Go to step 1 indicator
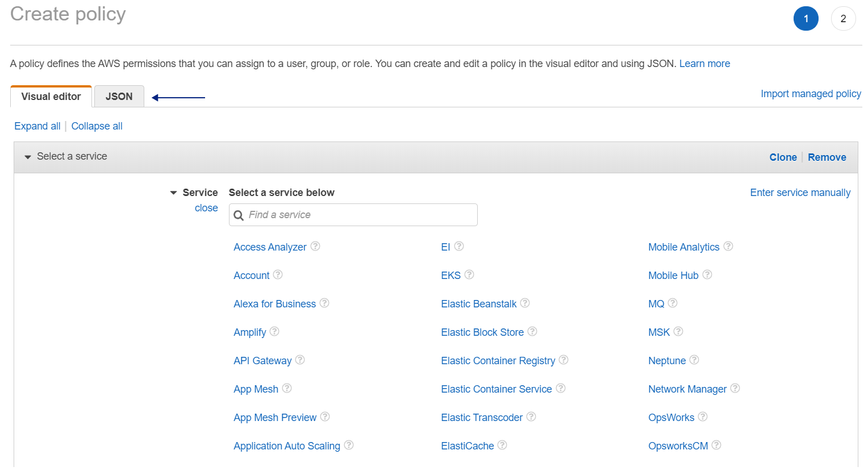Image resolution: width=868 pixels, height=475 pixels. click(x=806, y=19)
